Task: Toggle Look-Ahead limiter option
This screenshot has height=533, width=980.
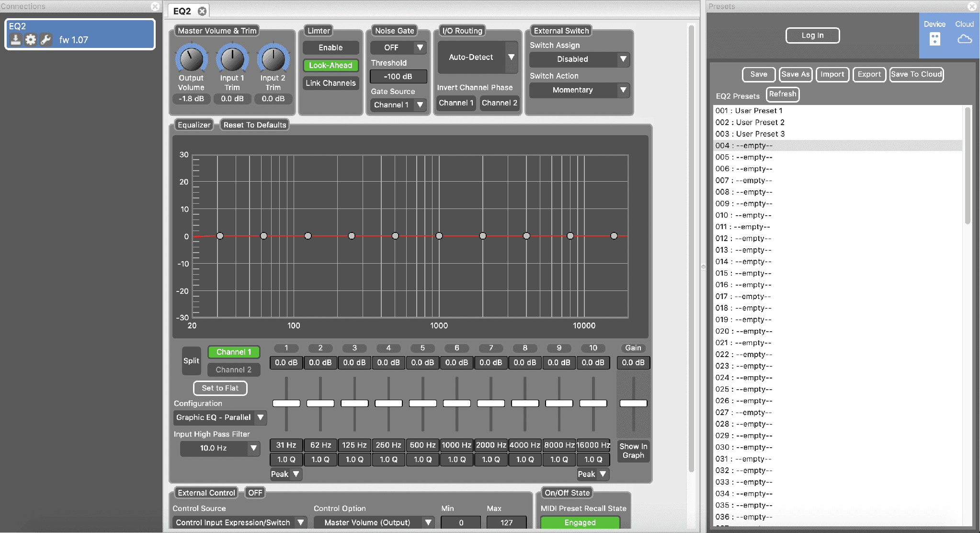Action: (x=330, y=65)
